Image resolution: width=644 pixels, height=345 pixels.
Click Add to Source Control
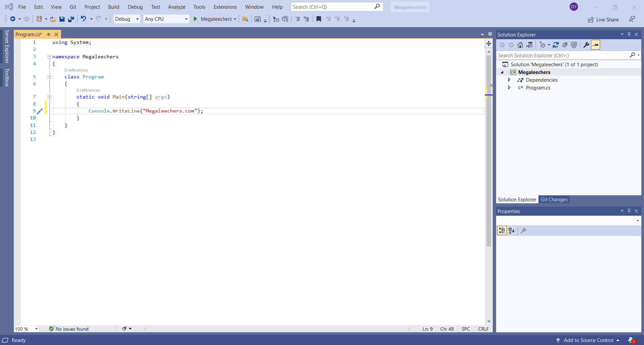tap(588, 340)
